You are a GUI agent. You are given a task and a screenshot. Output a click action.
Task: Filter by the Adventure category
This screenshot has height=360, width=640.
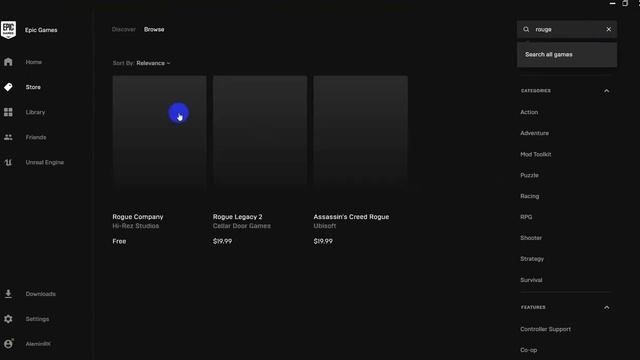pos(534,133)
